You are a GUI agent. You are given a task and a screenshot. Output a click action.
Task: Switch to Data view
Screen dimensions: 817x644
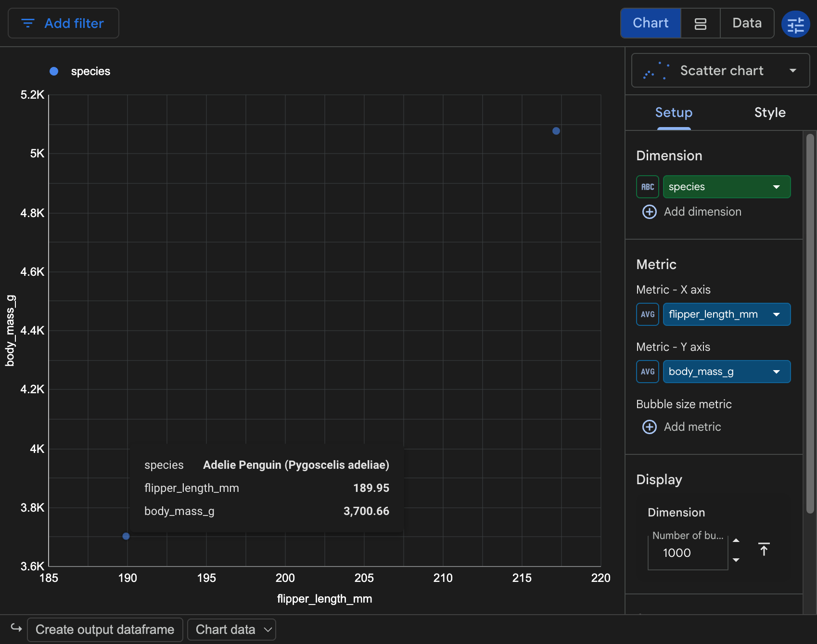tap(747, 23)
